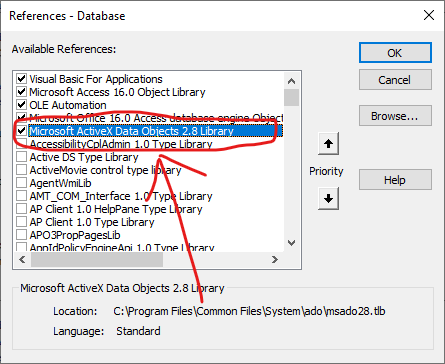Viewport: 445px width, 364px height.
Task: Check ActiveMovie control type library checkbox
Action: (x=21, y=170)
